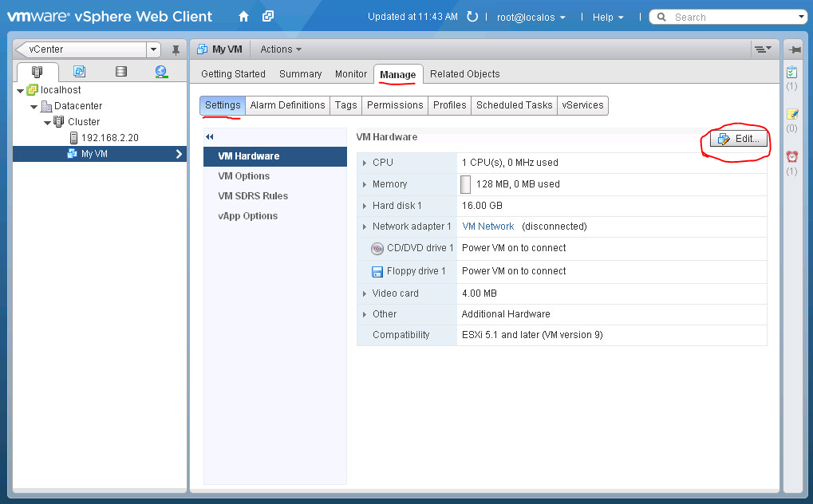The image size is (813, 504).
Task: Open the search options dropdown arrow
Action: [801, 17]
